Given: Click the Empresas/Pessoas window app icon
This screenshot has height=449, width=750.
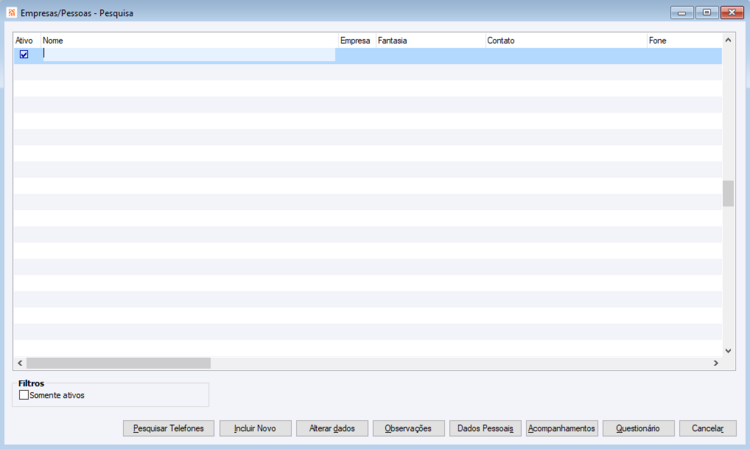Looking at the screenshot, I should [12, 12].
